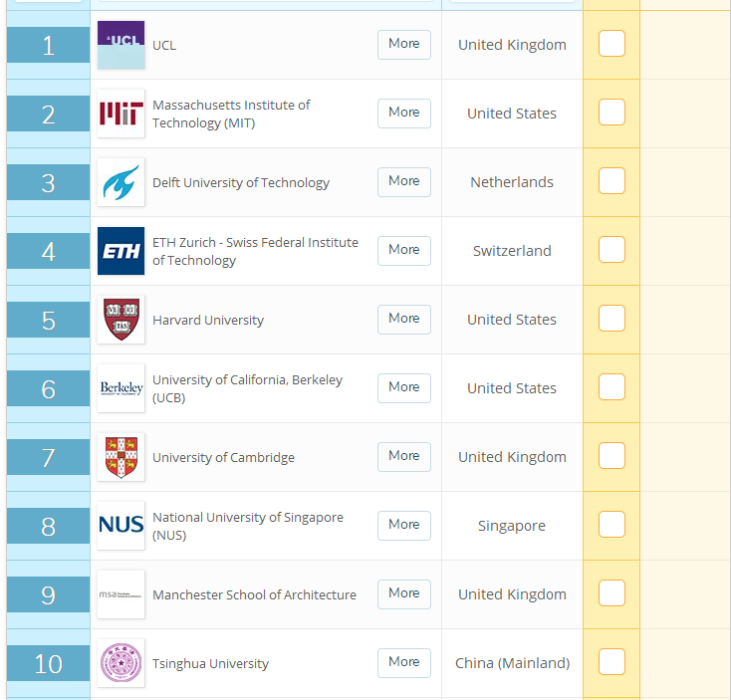Screen dimensions: 731x700
Task: Click the UCL logo thumbnail
Action: 121,45
